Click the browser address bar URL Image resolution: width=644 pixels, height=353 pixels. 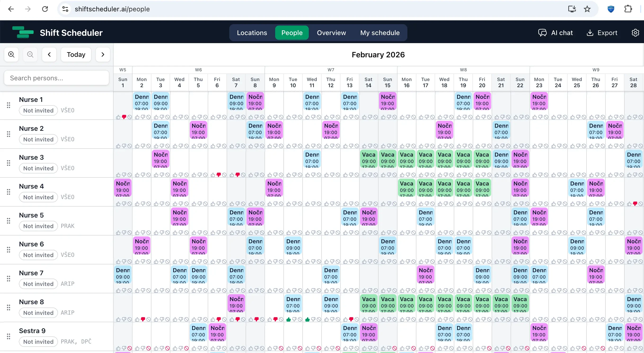(x=112, y=9)
